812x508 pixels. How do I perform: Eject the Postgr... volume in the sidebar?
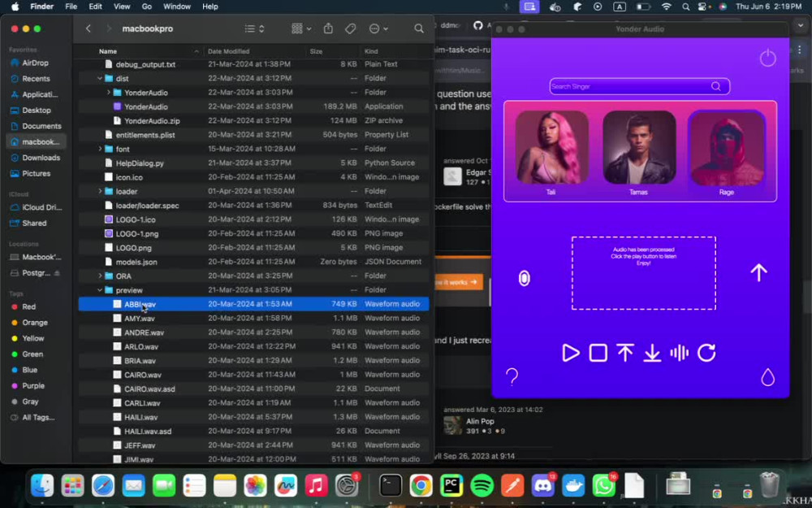coord(57,273)
